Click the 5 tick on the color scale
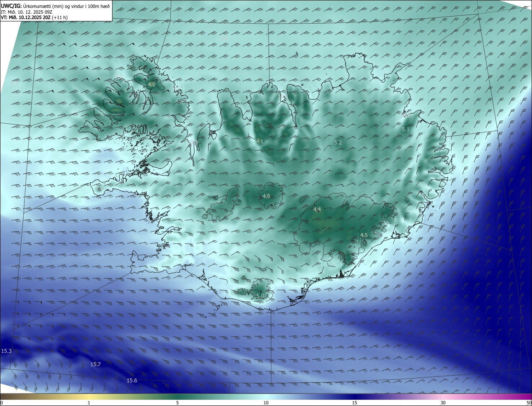 [177, 403]
